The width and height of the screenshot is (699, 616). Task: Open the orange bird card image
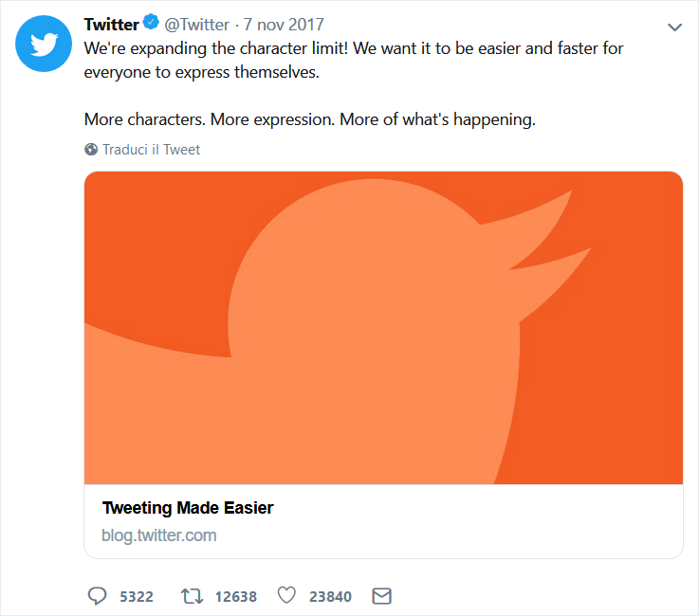coord(383,327)
